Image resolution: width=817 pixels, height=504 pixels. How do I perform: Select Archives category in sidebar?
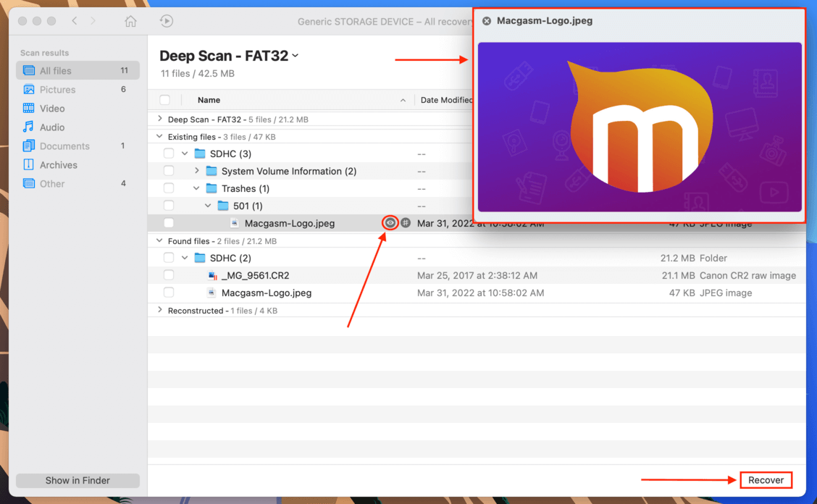click(77, 164)
